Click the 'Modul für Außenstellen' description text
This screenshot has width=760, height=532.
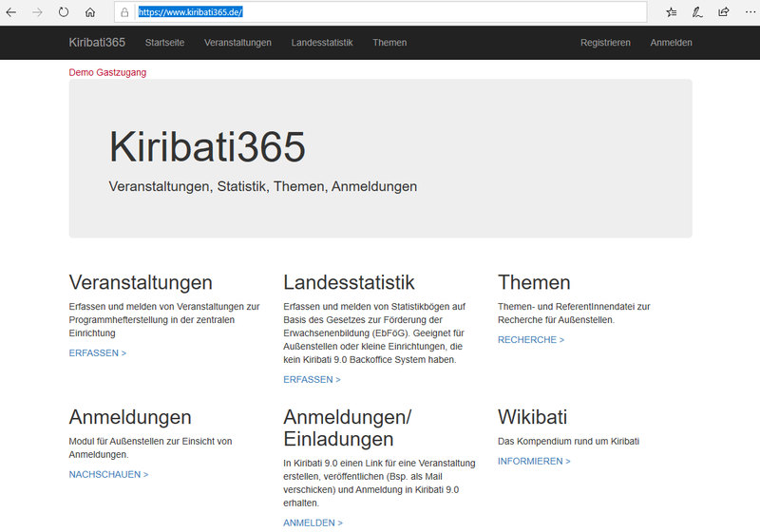pos(150,448)
